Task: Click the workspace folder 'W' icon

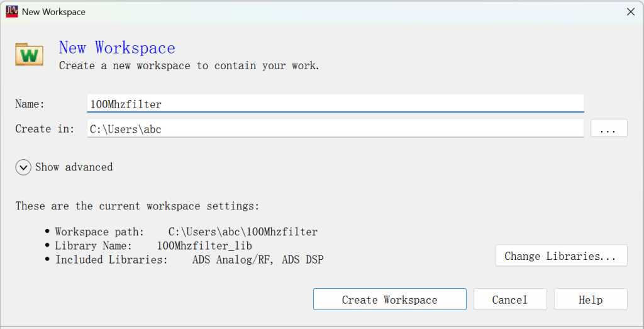Action: click(x=29, y=54)
